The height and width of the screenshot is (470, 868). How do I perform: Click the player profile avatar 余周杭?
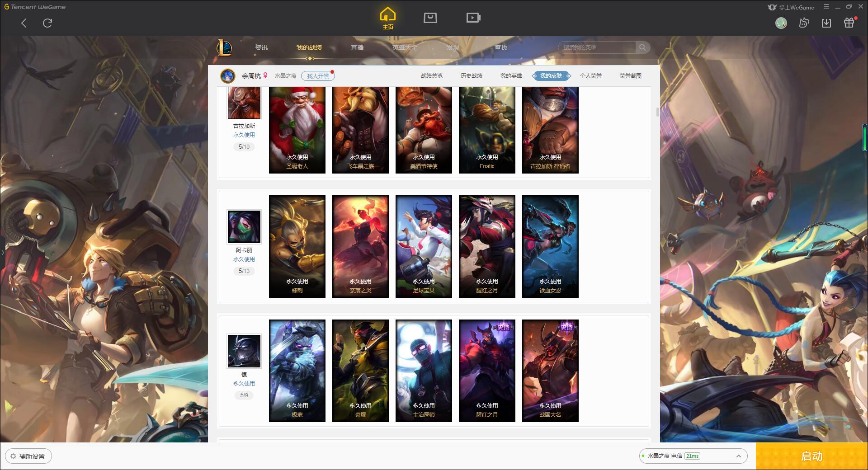(228, 76)
